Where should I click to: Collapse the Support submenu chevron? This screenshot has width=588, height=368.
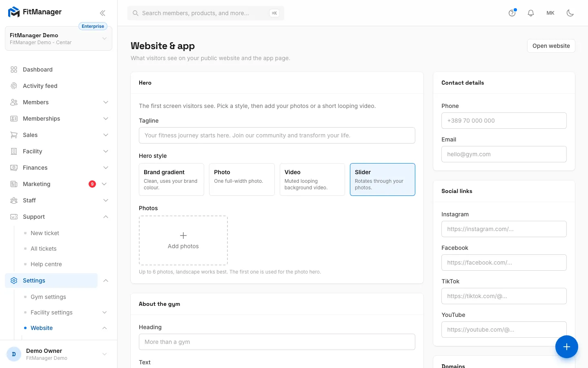(x=106, y=217)
